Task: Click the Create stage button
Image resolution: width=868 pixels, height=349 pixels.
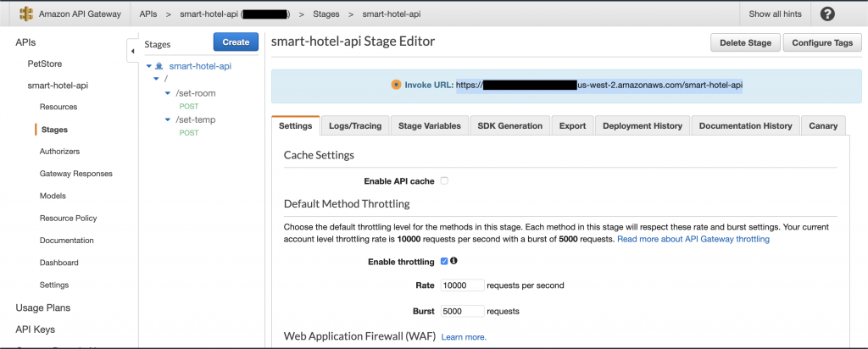Action: coord(236,42)
